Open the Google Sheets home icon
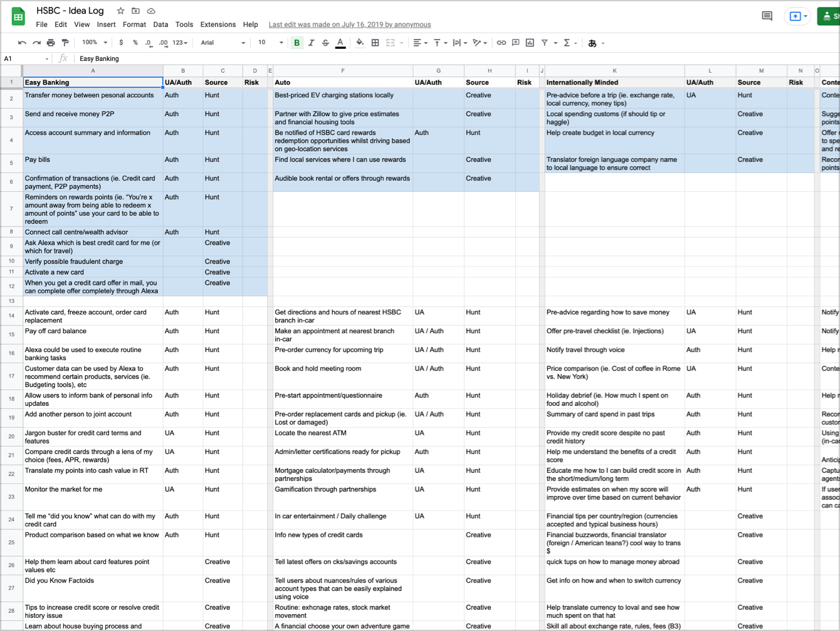Viewport: 840px width, 631px height. click(x=18, y=17)
